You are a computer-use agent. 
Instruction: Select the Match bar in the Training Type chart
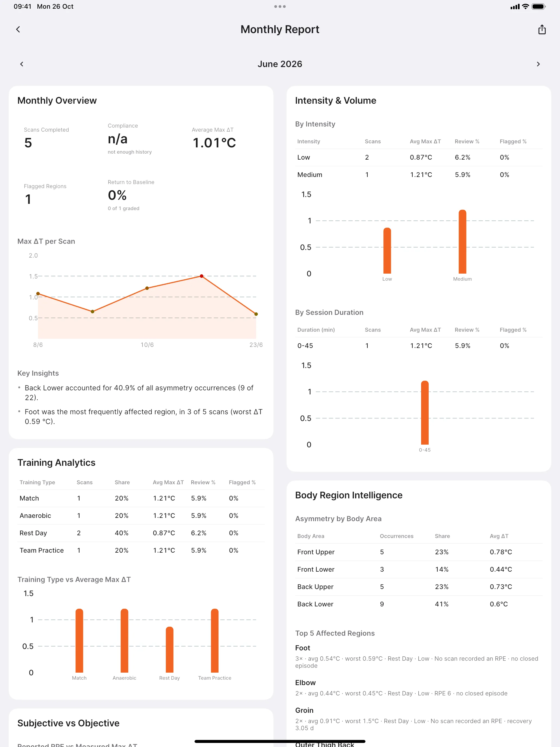click(x=79, y=640)
